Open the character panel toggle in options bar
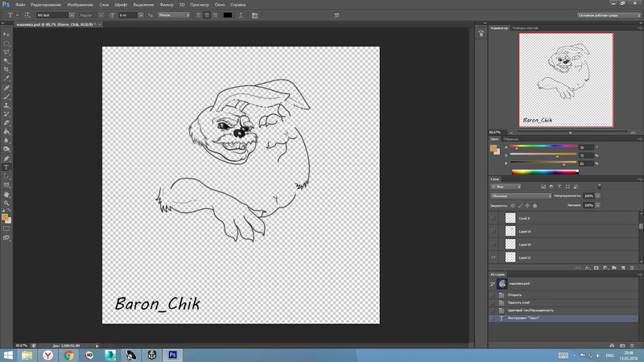Image resolution: width=644 pixels, height=362 pixels. (254, 14)
